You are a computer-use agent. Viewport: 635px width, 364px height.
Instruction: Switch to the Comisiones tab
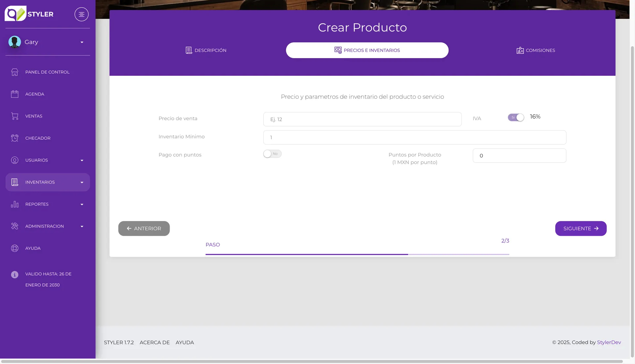536,50
